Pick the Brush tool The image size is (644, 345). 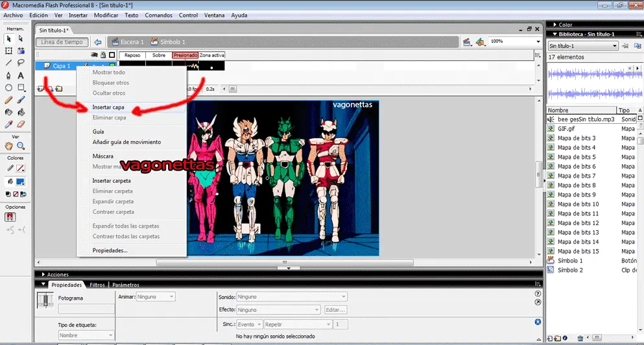click(21, 100)
